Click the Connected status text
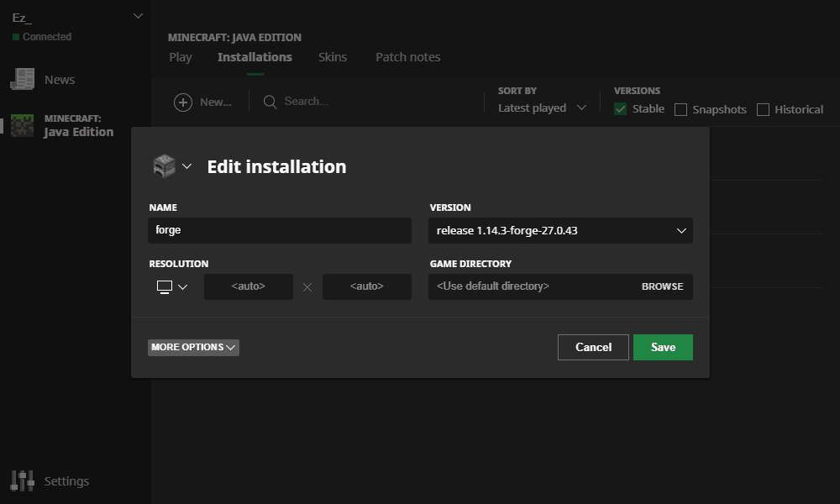840x504 pixels. 46,37
